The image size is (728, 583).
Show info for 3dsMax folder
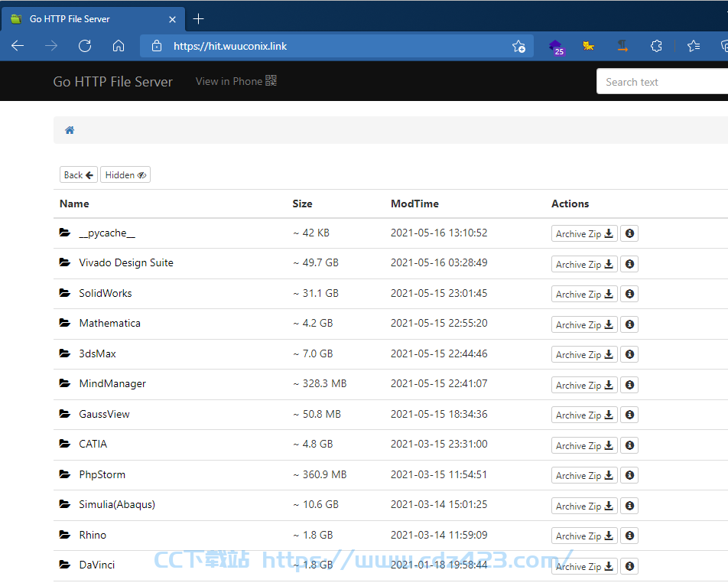point(629,354)
